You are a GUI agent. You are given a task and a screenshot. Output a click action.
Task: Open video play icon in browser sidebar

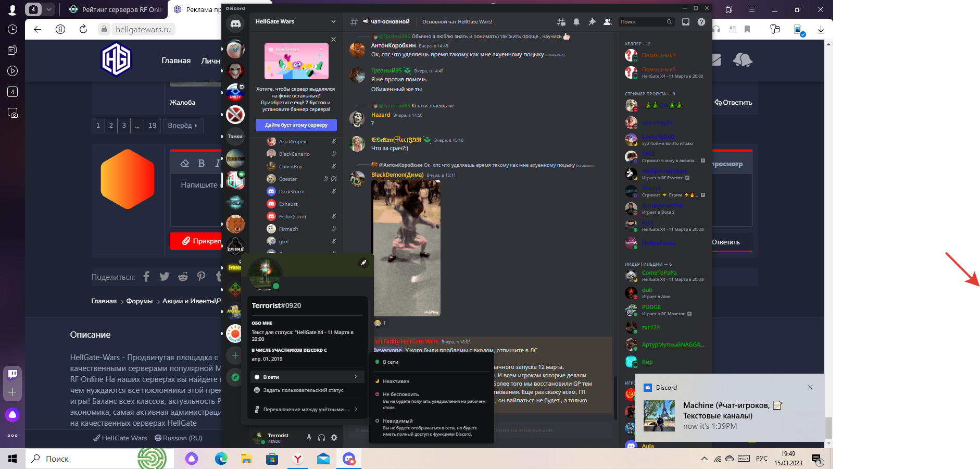[x=12, y=71]
